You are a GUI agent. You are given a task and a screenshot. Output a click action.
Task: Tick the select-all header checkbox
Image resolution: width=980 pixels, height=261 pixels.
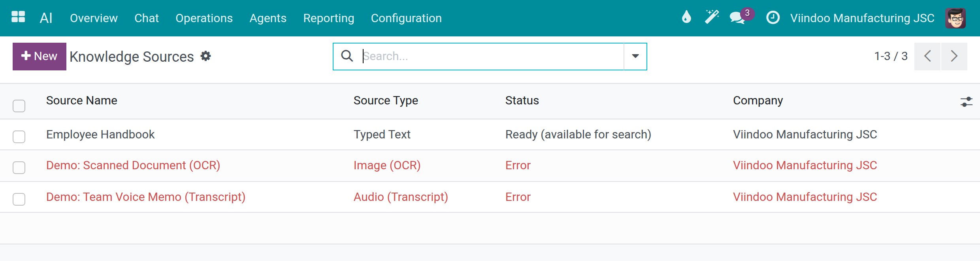[x=19, y=106]
